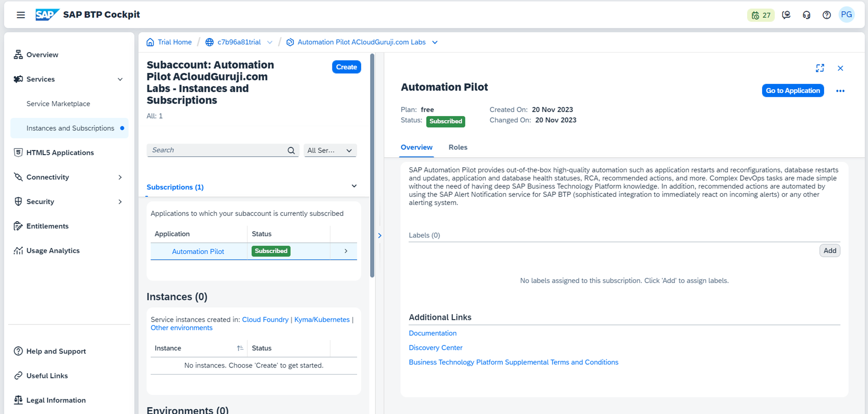Expand the Security navigation section
868x414 pixels.
[120, 202]
